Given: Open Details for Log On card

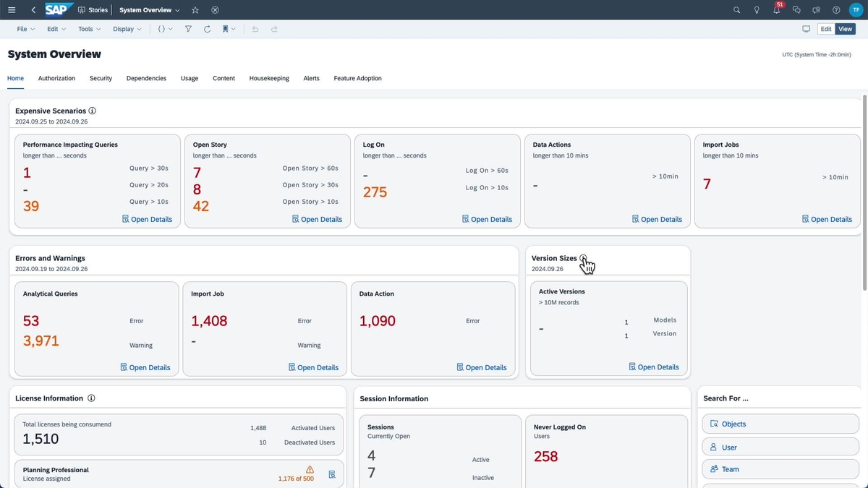Looking at the screenshot, I should pyautogui.click(x=487, y=219).
